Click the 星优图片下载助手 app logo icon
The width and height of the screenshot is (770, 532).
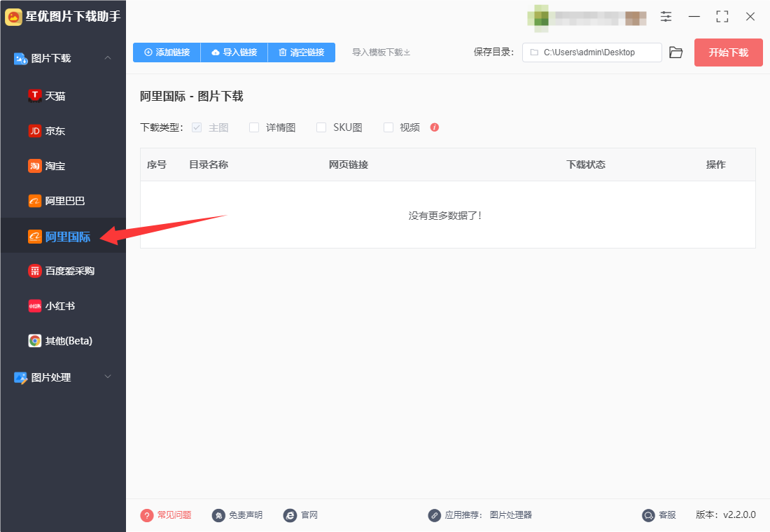pyautogui.click(x=13, y=17)
